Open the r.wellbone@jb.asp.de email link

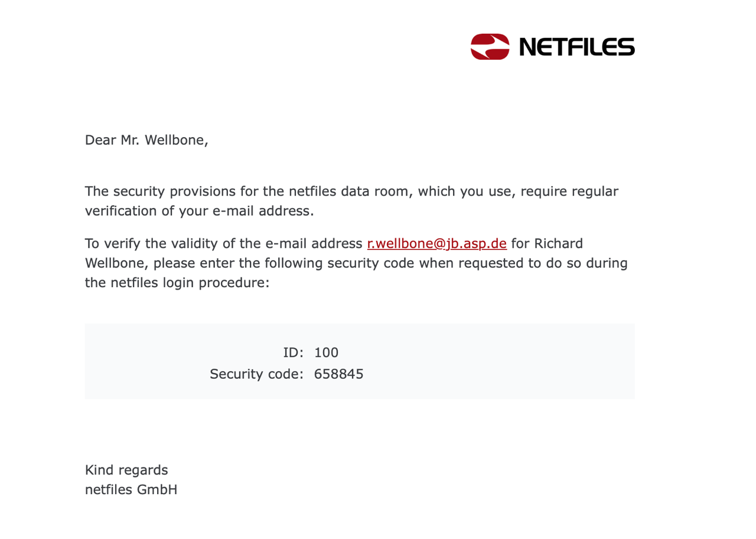(437, 243)
